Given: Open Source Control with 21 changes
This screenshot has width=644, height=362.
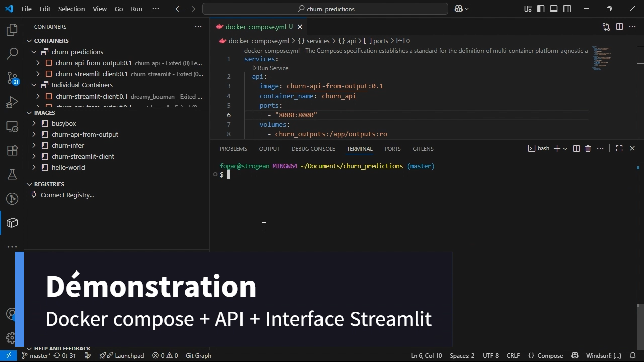Looking at the screenshot, I should tap(12, 78).
